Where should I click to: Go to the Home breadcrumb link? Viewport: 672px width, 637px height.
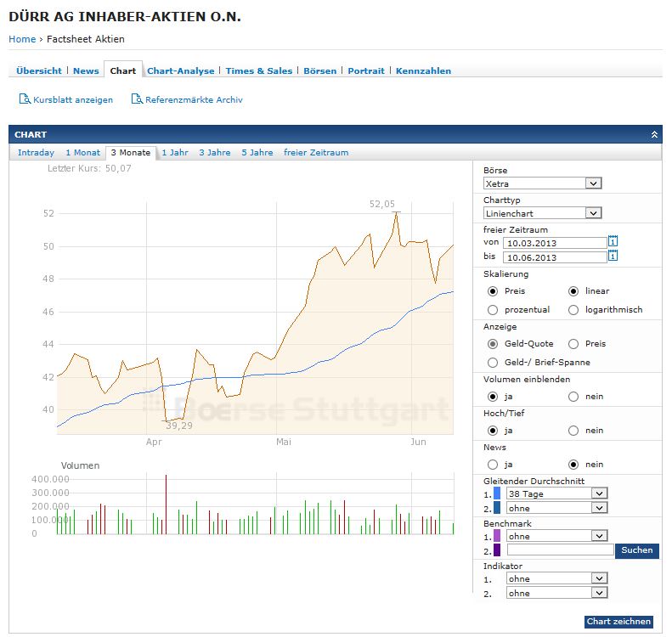coord(22,39)
